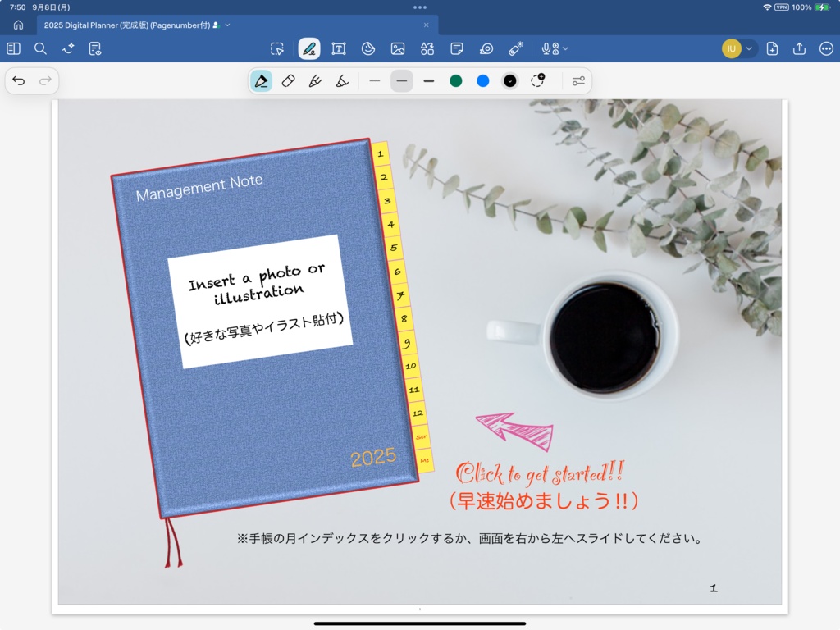Select the brush pen tool
The image size is (840, 630).
point(315,81)
